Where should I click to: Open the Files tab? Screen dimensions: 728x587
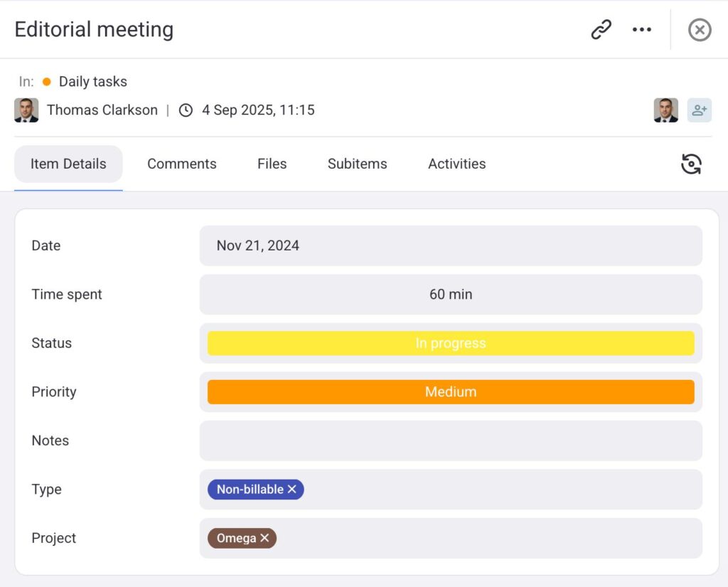coord(272,164)
